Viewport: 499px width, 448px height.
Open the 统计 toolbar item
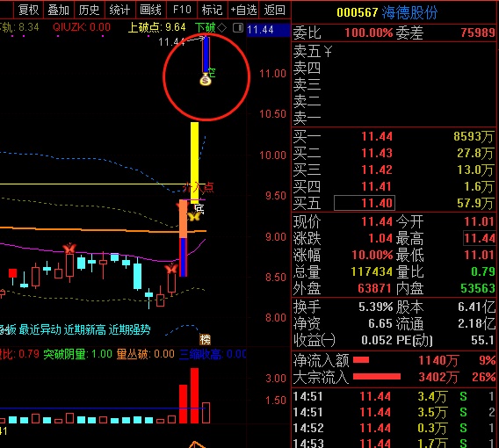pyautogui.click(x=119, y=10)
